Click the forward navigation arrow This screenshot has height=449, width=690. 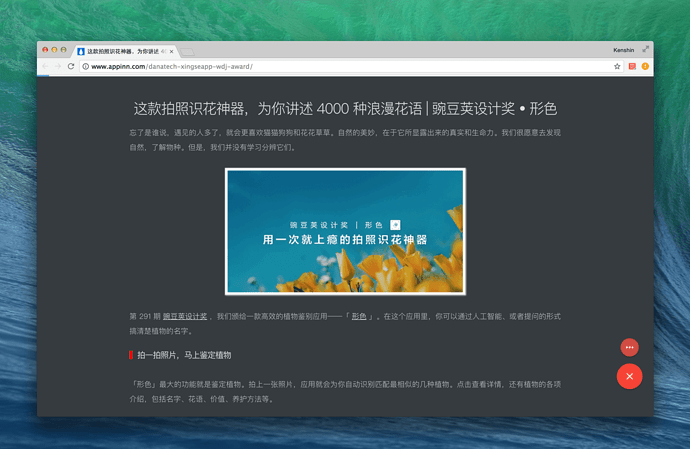click(58, 66)
